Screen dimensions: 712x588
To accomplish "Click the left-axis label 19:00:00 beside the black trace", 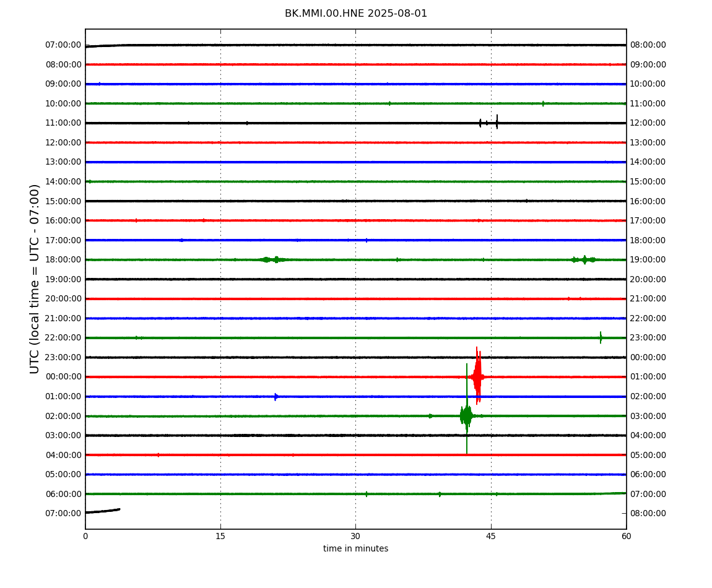I will pos(64,279).
